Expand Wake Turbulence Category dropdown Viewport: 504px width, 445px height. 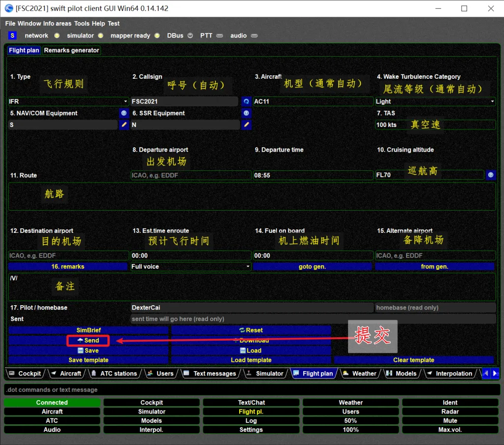pos(492,101)
